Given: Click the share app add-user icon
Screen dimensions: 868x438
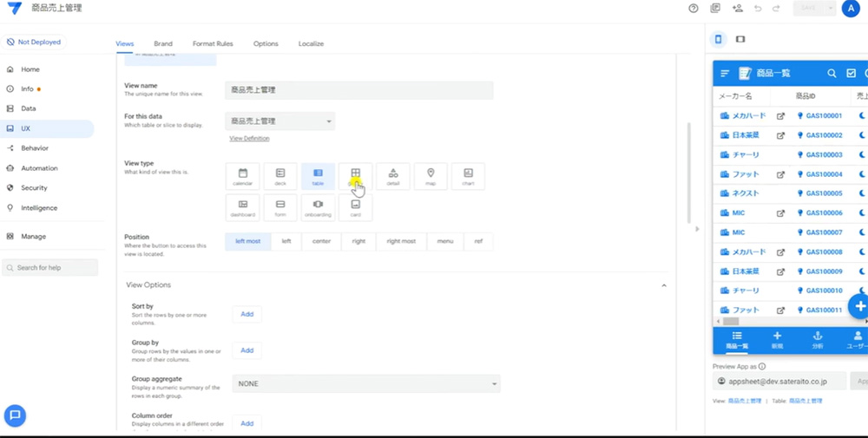Looking at the screenshot, I should point(737,9).
